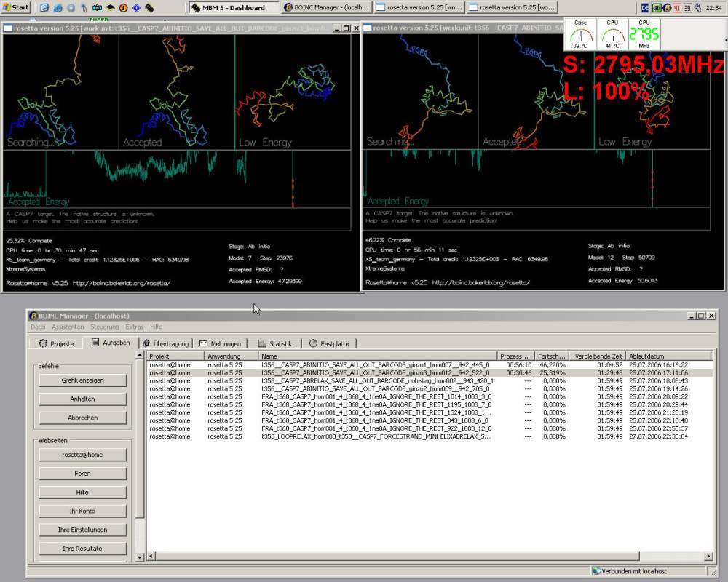This screenshot has height=582, width=728.
Task: Open the Extras menu
Action: click(x=134, y=327)
